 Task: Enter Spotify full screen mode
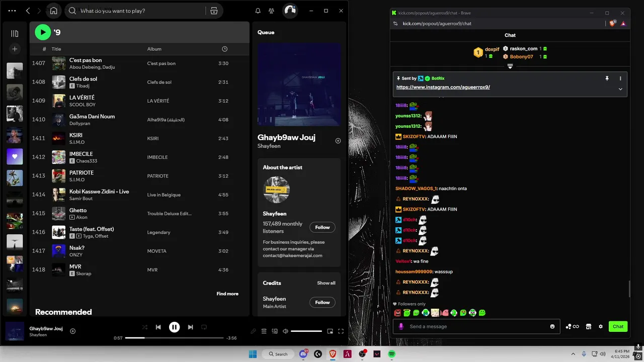point(341,331)
